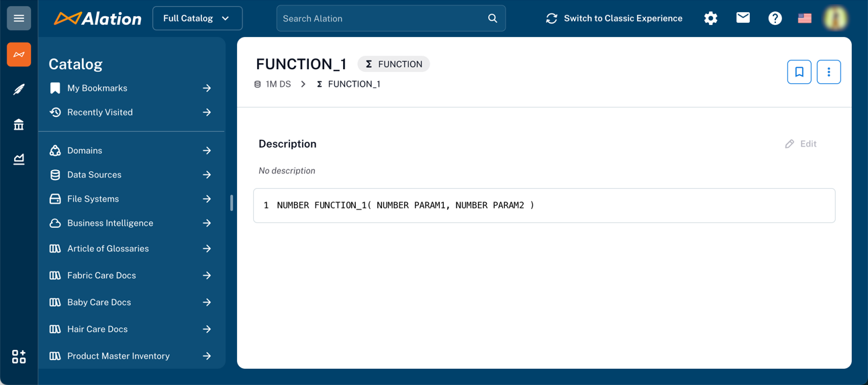This screenshot has height=385, width=868.
Task: Open the more options three-dot menu
Action: pos(829,72)
